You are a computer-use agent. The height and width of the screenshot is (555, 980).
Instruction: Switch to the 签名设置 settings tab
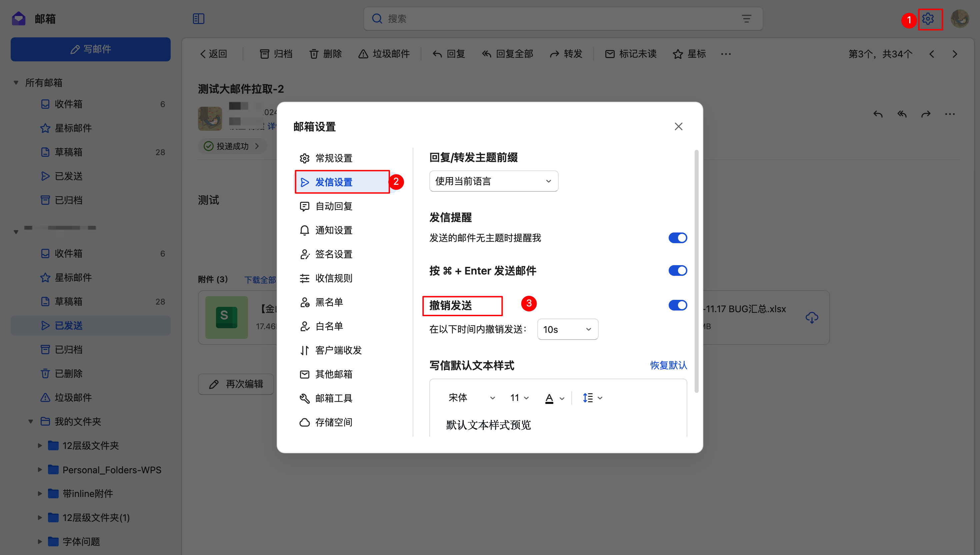click(333, 254)
